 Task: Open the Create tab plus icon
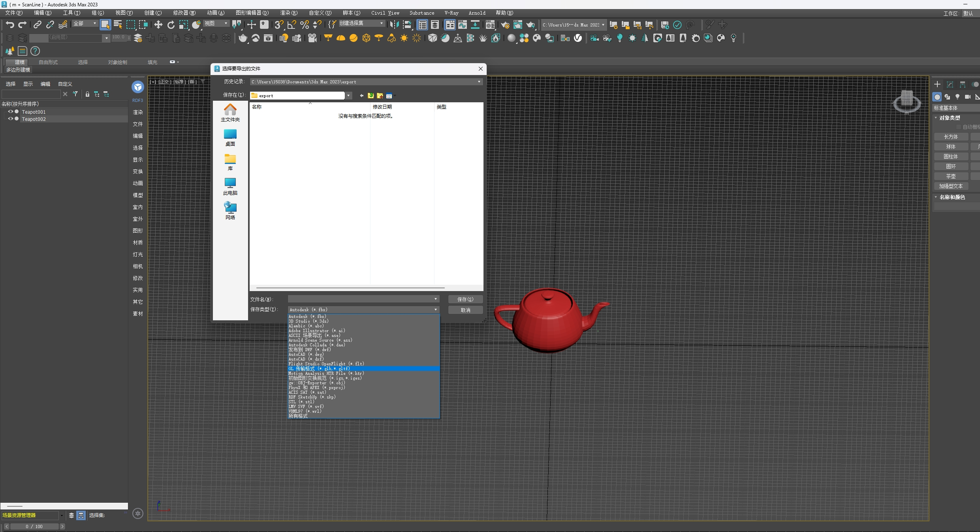(x=937, y=84)
